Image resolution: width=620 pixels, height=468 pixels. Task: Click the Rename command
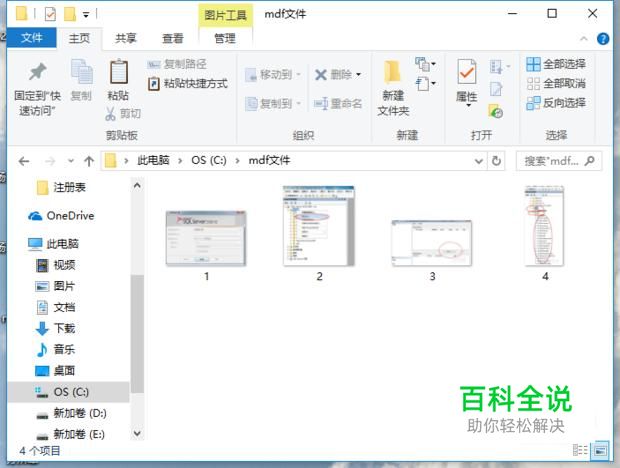pos(338,104)
